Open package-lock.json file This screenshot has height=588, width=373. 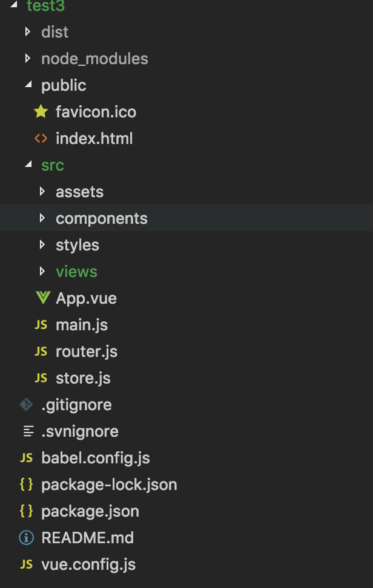pos(109,485)
